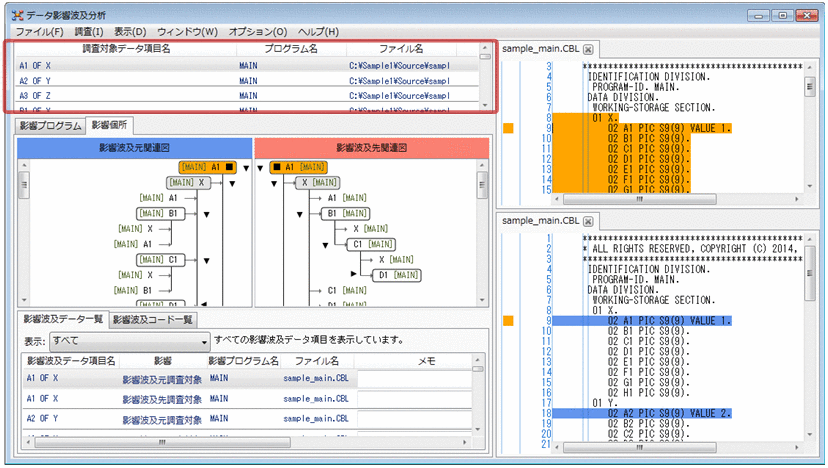Select the A1 OF X 影響波及元調査対象 row
Screen dimensions: 828x468
tap(247, 379)
